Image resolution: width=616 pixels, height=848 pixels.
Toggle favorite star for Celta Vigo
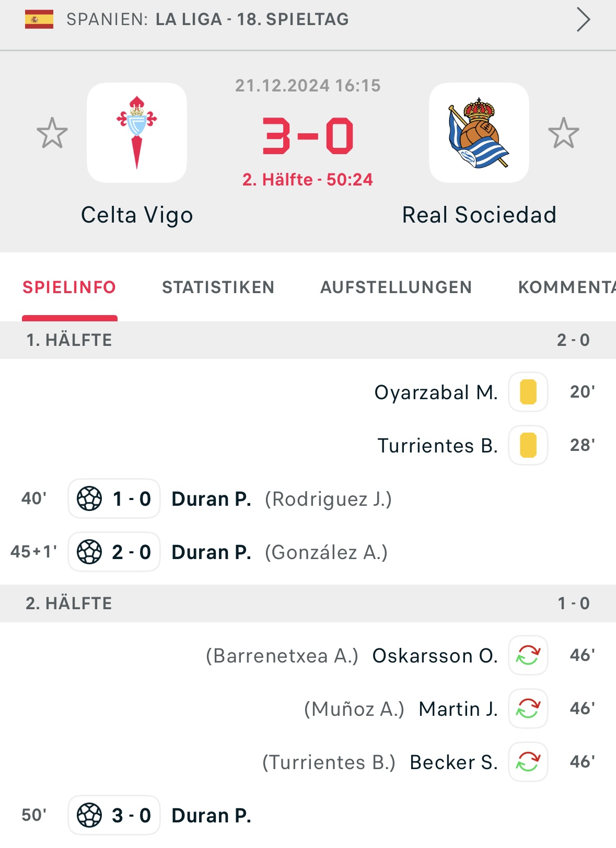(x=52, y=133)
